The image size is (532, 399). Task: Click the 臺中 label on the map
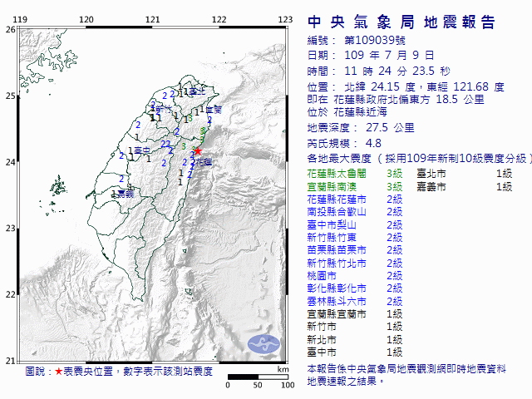(x=142, y=150)
